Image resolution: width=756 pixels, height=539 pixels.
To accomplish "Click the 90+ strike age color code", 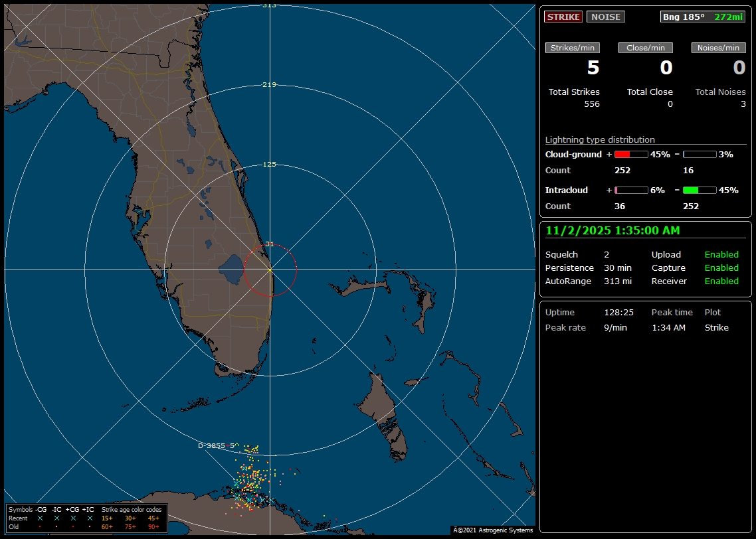I will click(153, 526).
